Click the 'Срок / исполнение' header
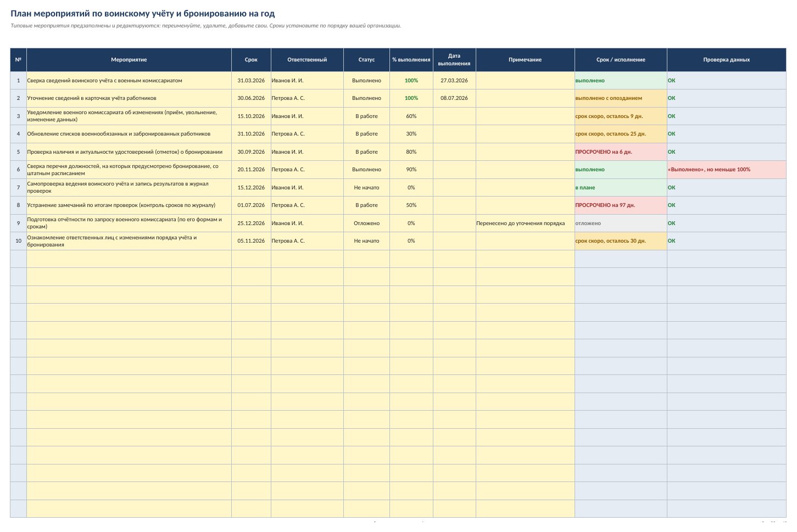This screenshot has width=797, height=532. coord(621,60)
